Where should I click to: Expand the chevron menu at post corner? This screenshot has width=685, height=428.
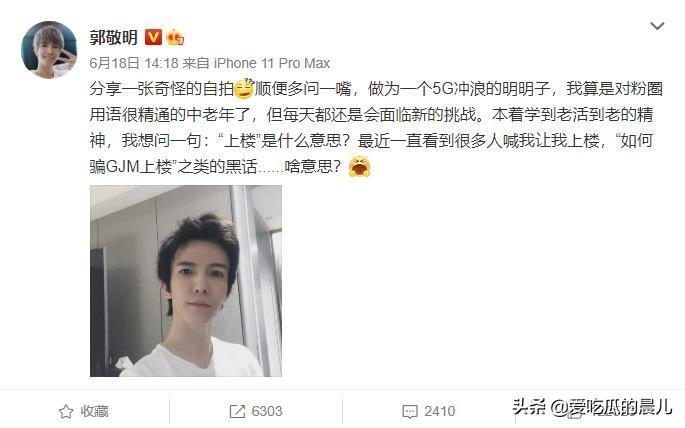657,26
